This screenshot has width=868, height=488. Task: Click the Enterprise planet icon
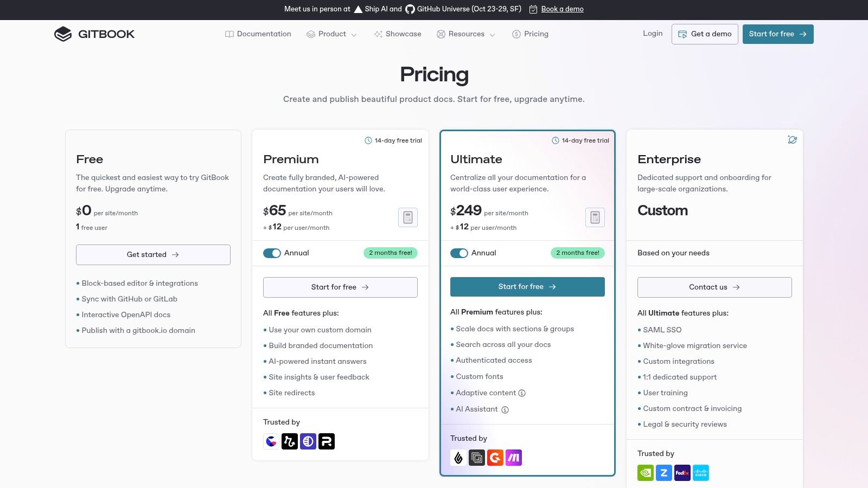tap(792, 140)
